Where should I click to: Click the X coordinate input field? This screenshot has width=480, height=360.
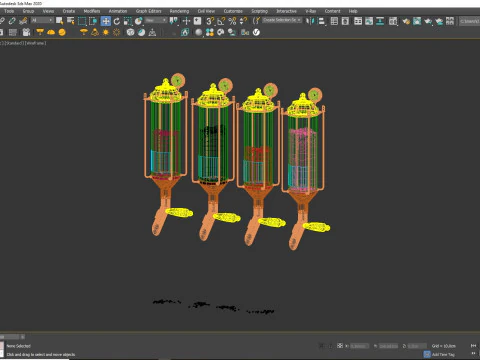[360, 346]
